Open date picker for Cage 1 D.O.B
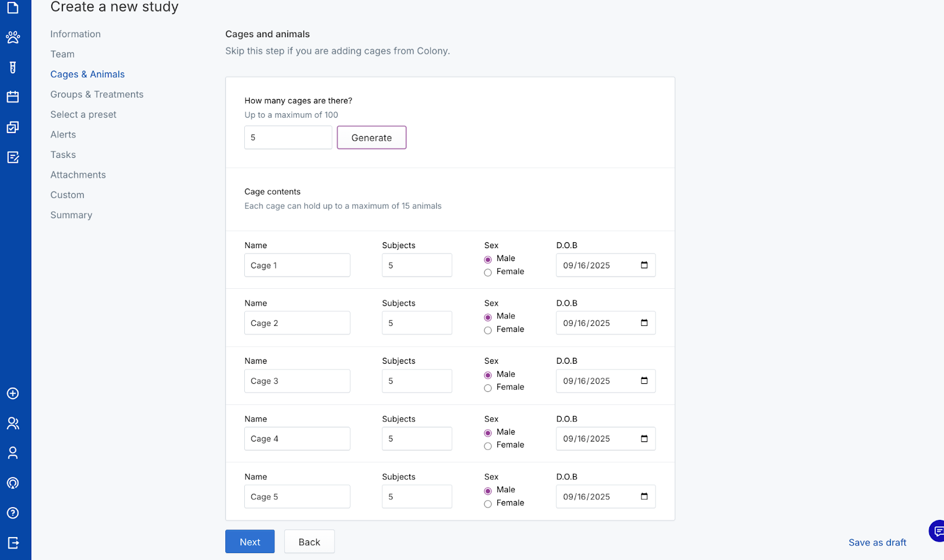The image size is (944, 560). (644, 265)
